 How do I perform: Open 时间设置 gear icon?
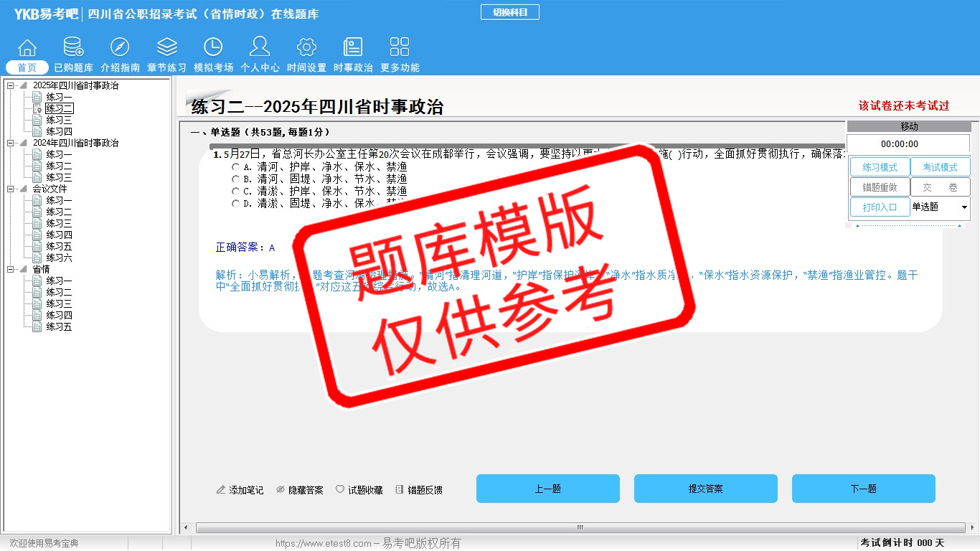pyautogui.click(x=306, y=48)
